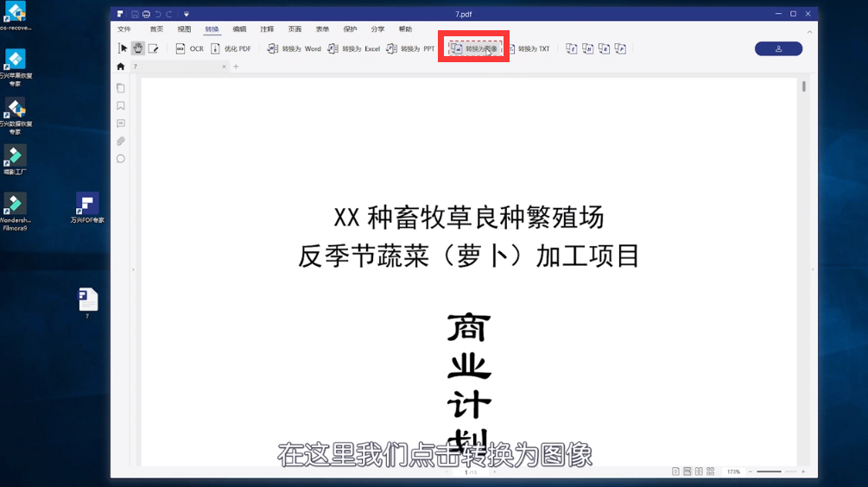The image size is (868, 487).
Task: Run OCR on the document
Action: 190,48
